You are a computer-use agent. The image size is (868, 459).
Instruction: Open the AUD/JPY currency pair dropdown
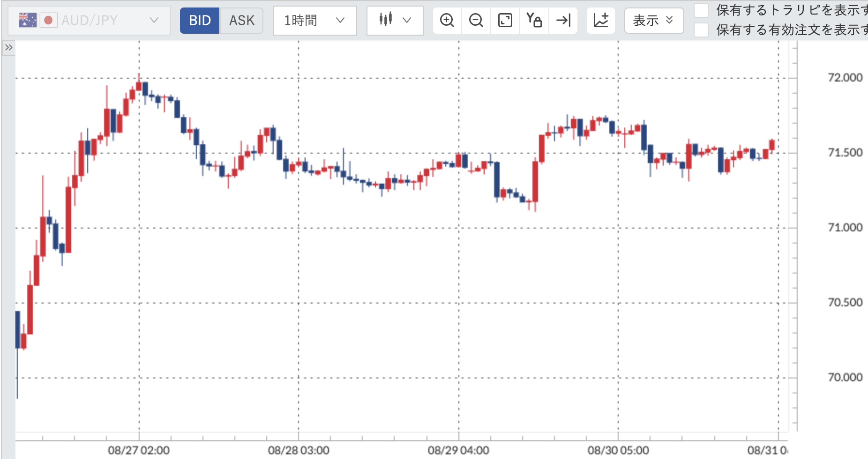coord(89,20)
